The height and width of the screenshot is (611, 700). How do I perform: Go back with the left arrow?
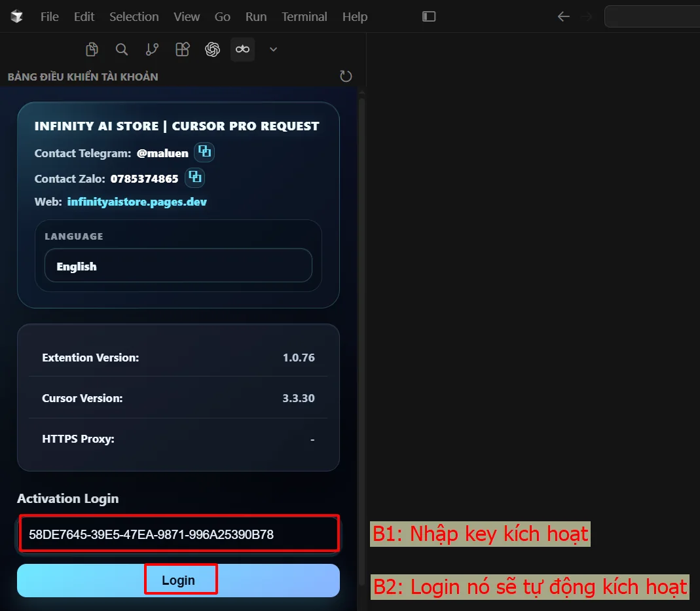[x=563, y=17]
